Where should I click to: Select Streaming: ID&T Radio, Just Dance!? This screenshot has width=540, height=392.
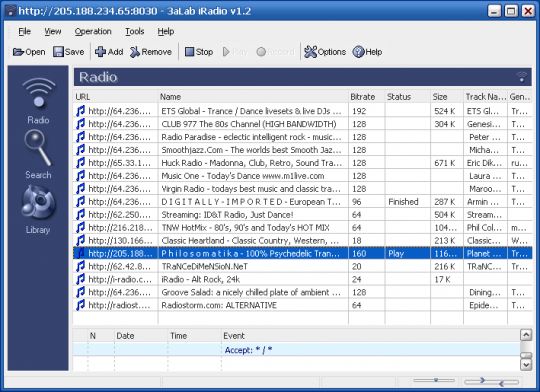click(x=227, y=215)
